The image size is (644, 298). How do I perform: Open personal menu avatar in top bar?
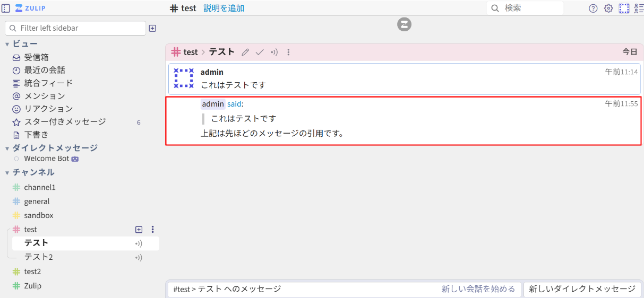624,8
